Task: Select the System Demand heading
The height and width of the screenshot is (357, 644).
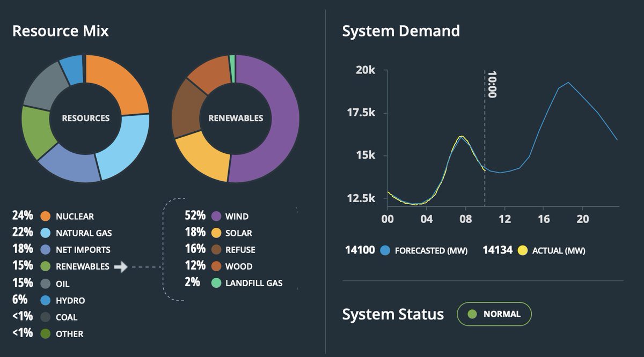Action: pos(400,31)
